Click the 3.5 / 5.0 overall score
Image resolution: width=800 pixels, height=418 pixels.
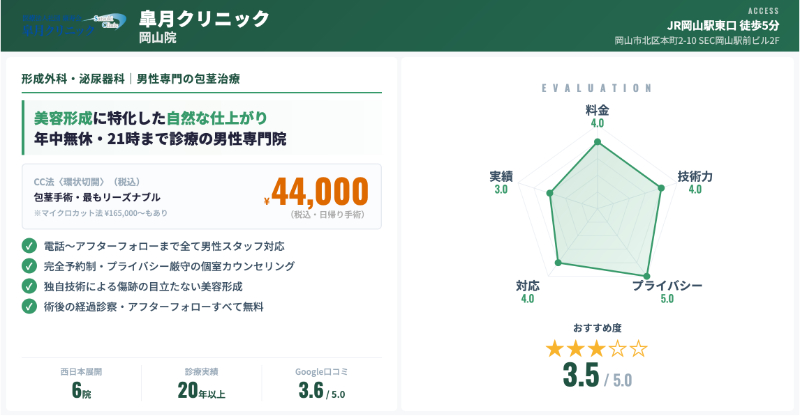point(597,376)
